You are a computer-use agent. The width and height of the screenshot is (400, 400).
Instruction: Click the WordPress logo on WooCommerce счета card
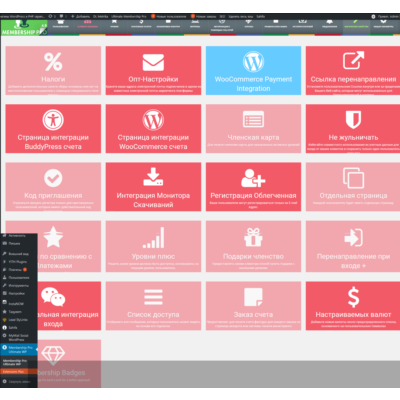pyautogui.click(x=153, y=120)
